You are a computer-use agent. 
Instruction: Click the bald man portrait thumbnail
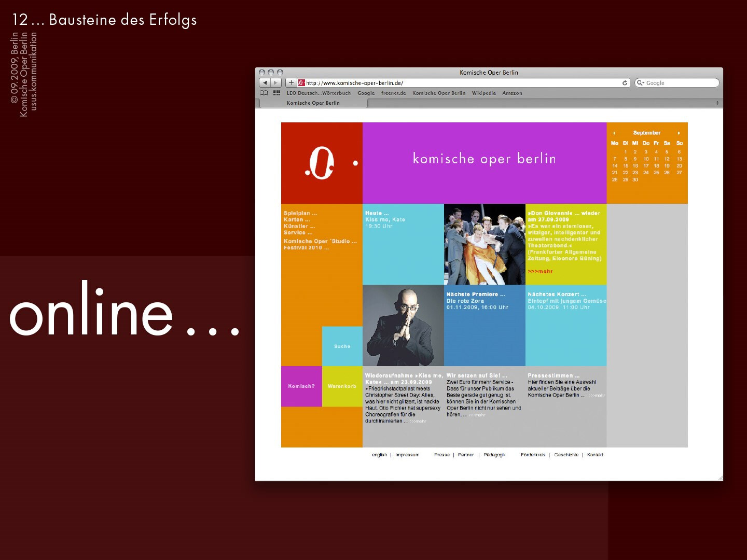pyautogui.click(x=403, y=326)
